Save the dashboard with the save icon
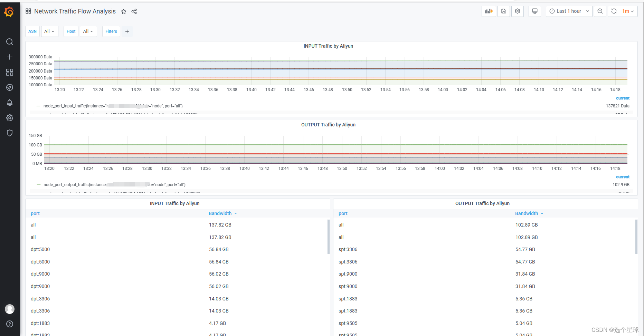This screenshot has width=644, height=336. click(x=503, y=11)
